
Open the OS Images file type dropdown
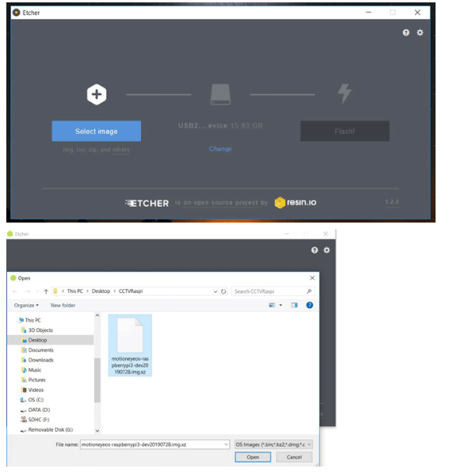[273, 444]
